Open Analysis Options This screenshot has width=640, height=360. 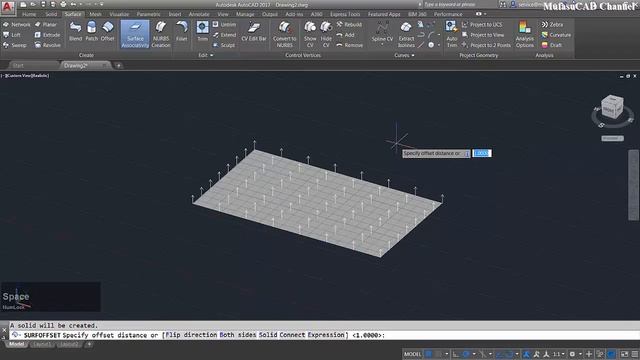(524, 35)
